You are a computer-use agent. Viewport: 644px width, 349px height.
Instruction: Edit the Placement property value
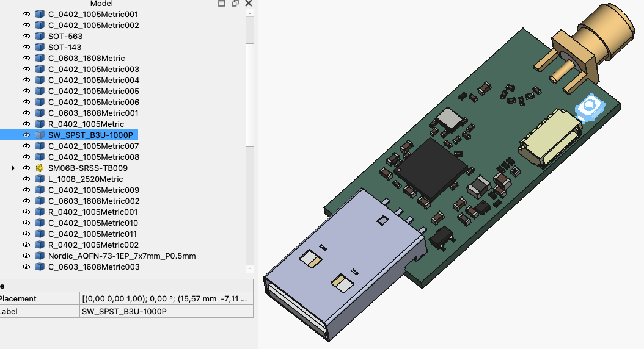tap(166, 298)
